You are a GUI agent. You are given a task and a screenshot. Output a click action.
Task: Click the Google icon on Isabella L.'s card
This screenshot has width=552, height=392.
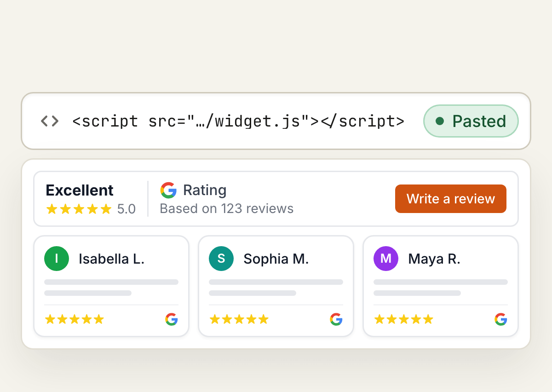tap(172, 319)
